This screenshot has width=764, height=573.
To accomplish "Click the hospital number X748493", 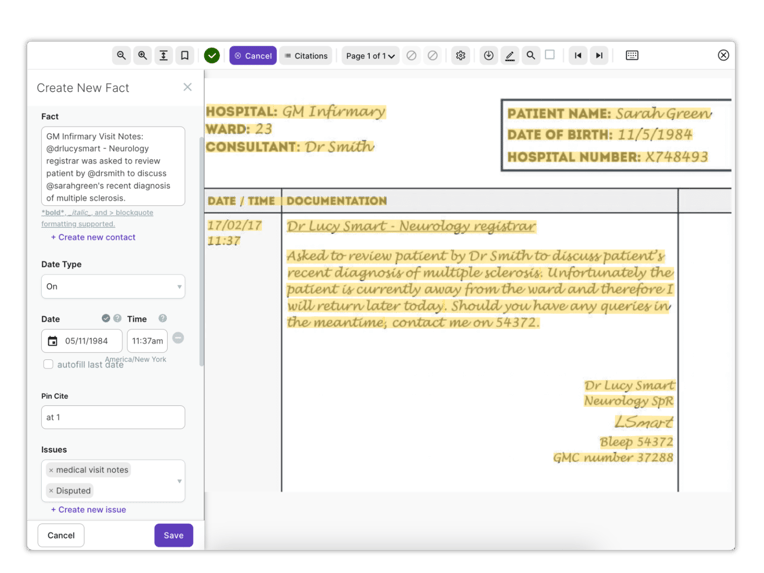I will (677, 157).
